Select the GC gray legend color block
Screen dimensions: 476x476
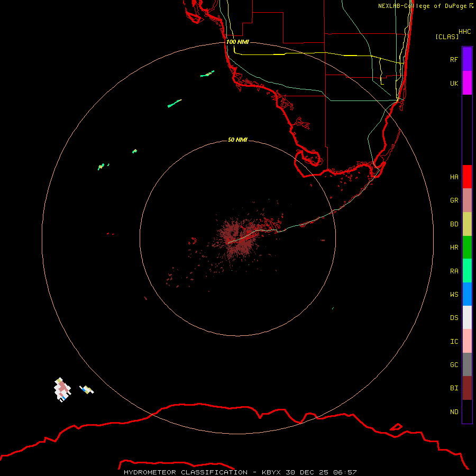pyautogui.click(x=467, y=364)
